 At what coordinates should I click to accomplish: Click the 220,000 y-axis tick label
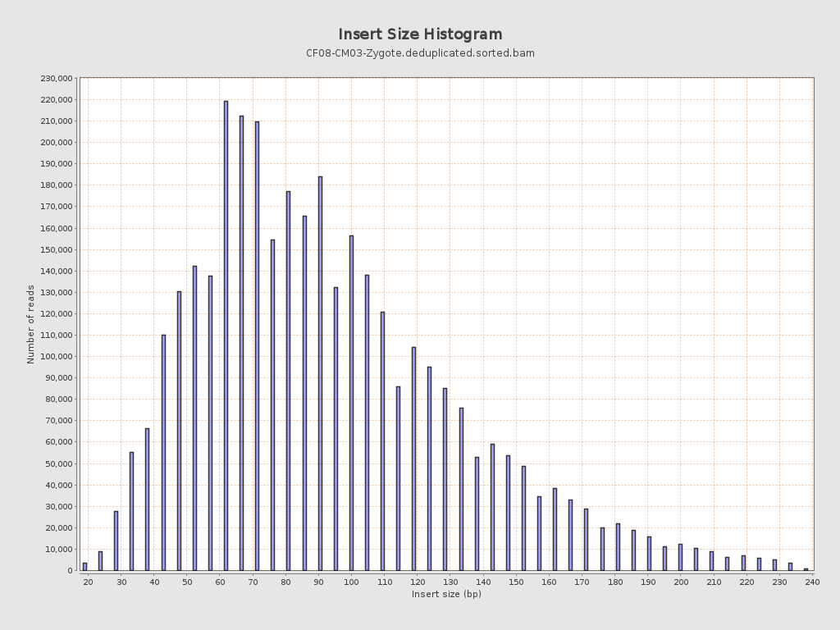click(57, 99)
